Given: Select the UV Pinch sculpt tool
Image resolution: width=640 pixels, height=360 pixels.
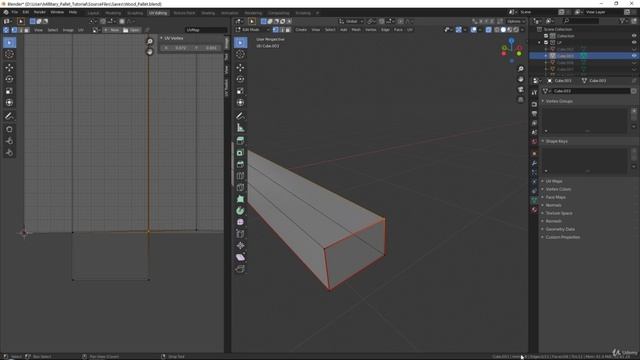Looking at the screenshot, I should [x=9, y=153].
